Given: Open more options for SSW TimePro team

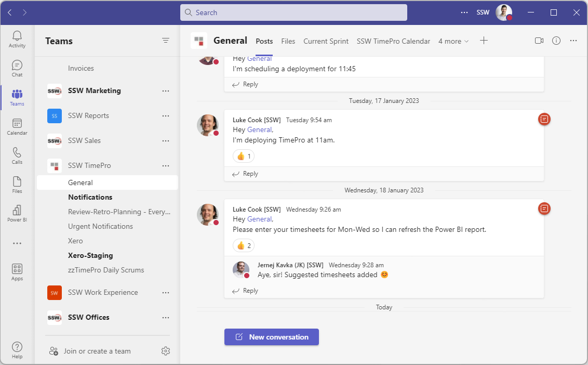Looking at the screenshot, I should [x=166, y=166].
